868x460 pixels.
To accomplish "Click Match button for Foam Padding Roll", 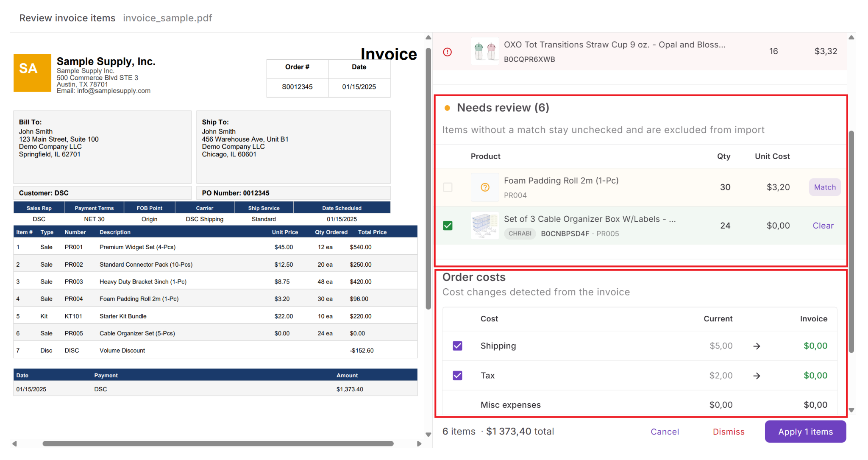I will tap(825, 187).
